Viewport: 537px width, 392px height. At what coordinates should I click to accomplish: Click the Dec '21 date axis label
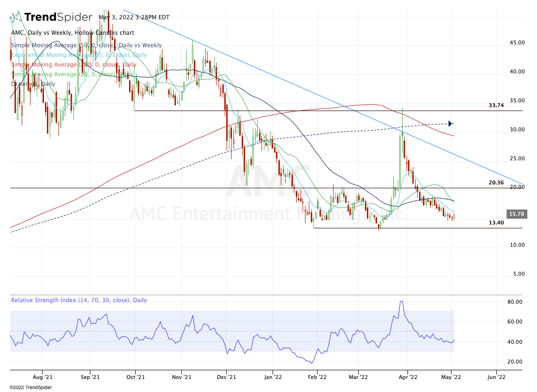[x=226, y=377]
